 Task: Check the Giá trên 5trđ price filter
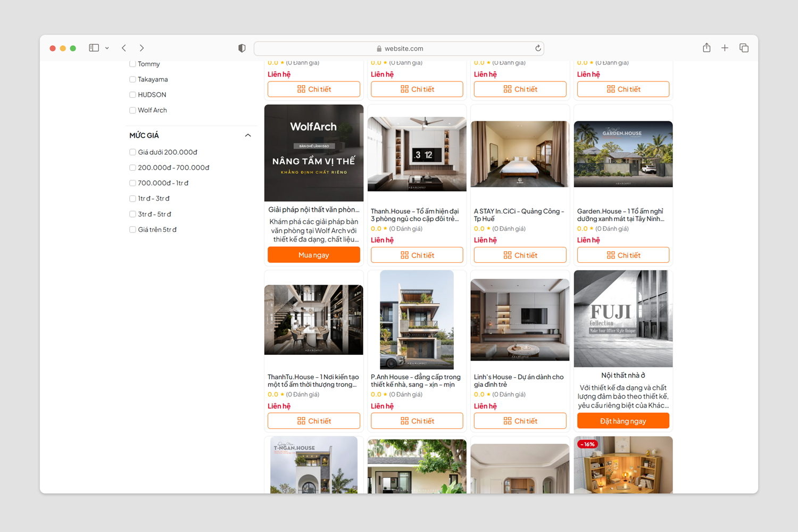(x=132, y=229)
